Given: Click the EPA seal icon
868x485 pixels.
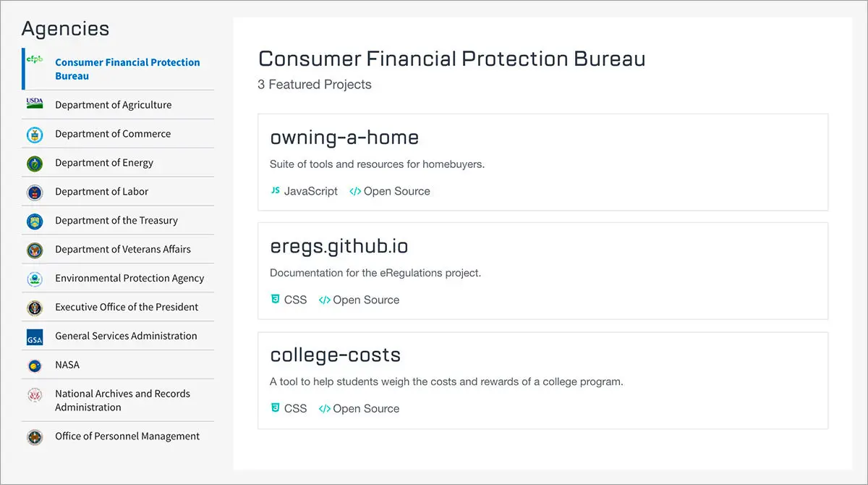Looking at the screenshot, I should [35, 279].
